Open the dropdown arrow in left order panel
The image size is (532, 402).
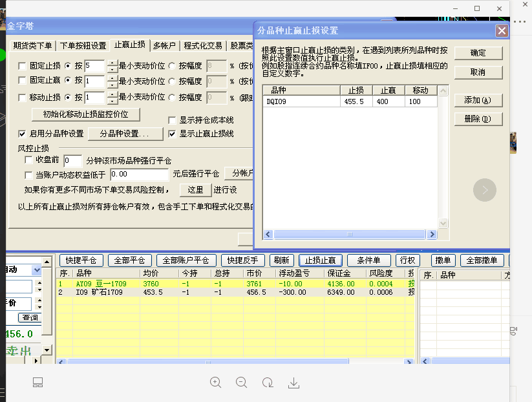[37, 270]
